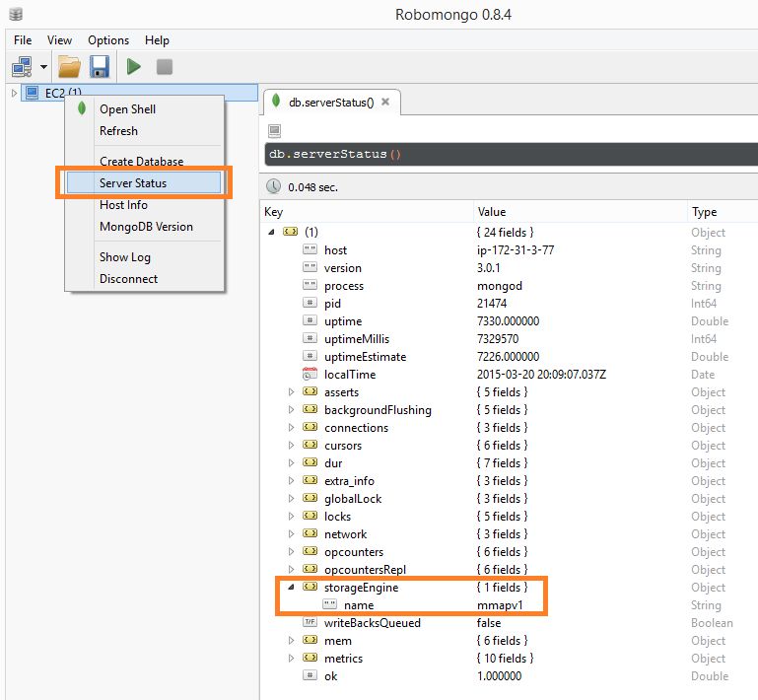Click the boolean icon beside writeBacksQueued
758x700 pixels.
click(x=310, y=622)
